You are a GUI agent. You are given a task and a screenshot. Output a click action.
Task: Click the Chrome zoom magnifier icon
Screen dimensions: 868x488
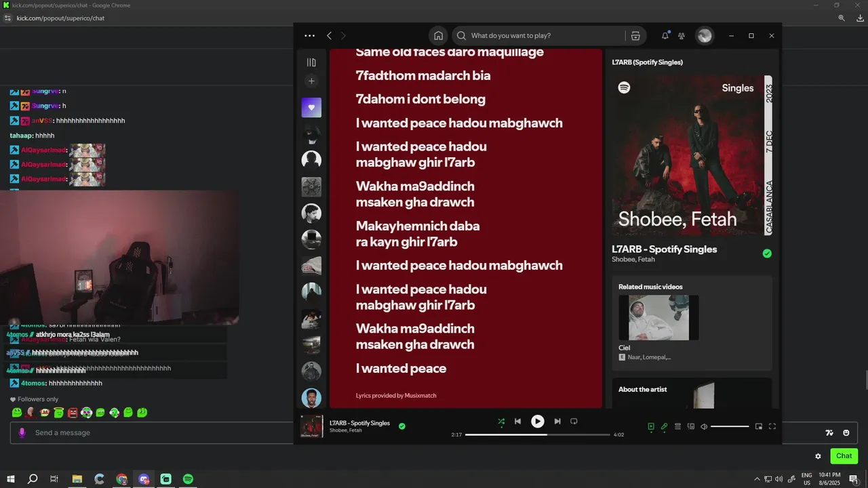pos(842,18)
